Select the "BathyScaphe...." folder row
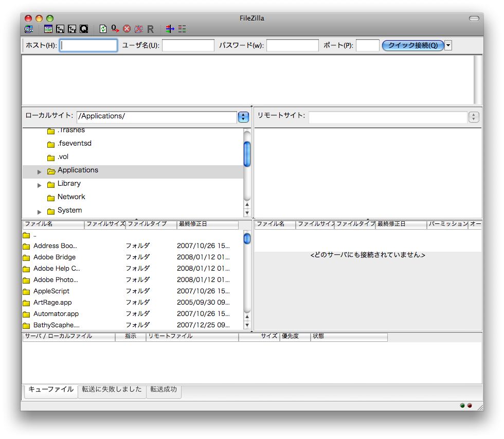Screen dimensions: 504x439 click(132, 325)
